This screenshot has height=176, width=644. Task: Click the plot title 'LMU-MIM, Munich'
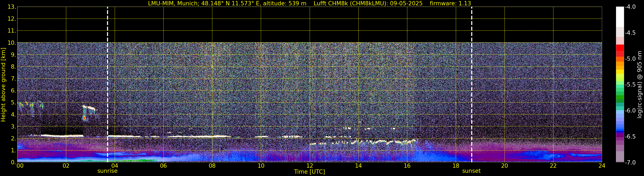pos(174,3)
